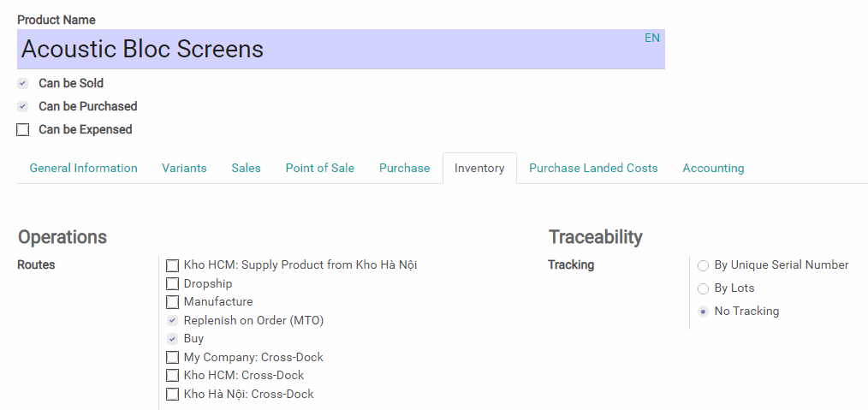This screenshot has width=868, height=410.
Task: Uncheck Replenish on Order (MTO)
Action: click(173, 320)
